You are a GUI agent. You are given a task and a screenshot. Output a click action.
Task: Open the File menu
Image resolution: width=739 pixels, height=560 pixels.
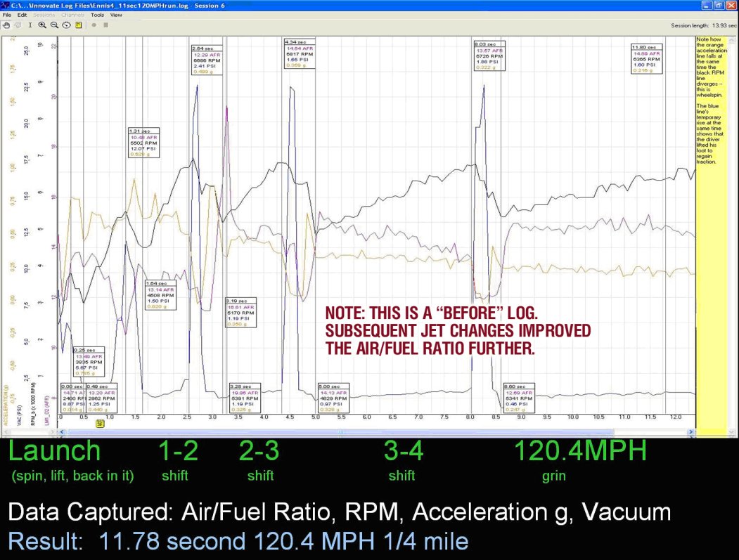(6, 15)
